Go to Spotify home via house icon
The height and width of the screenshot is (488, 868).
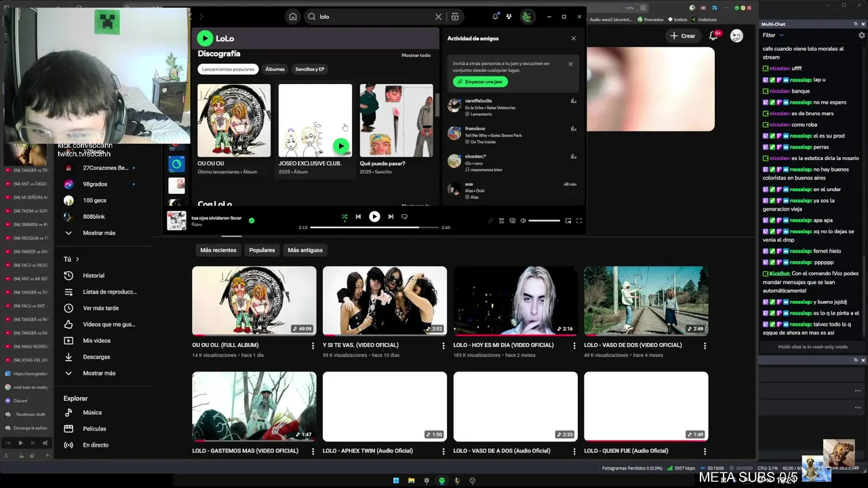pos(293,17)
